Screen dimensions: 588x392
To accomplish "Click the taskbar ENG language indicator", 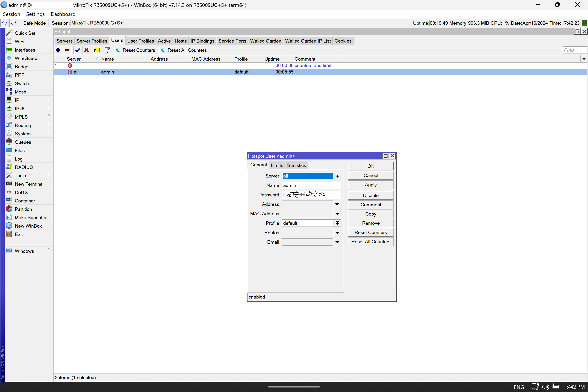I will (519, 387).
